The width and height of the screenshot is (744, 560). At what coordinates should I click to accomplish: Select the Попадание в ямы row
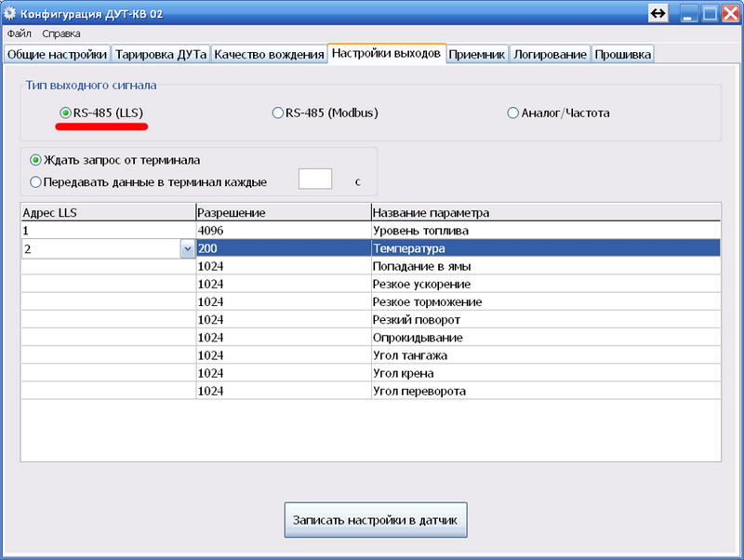[370, 266]
